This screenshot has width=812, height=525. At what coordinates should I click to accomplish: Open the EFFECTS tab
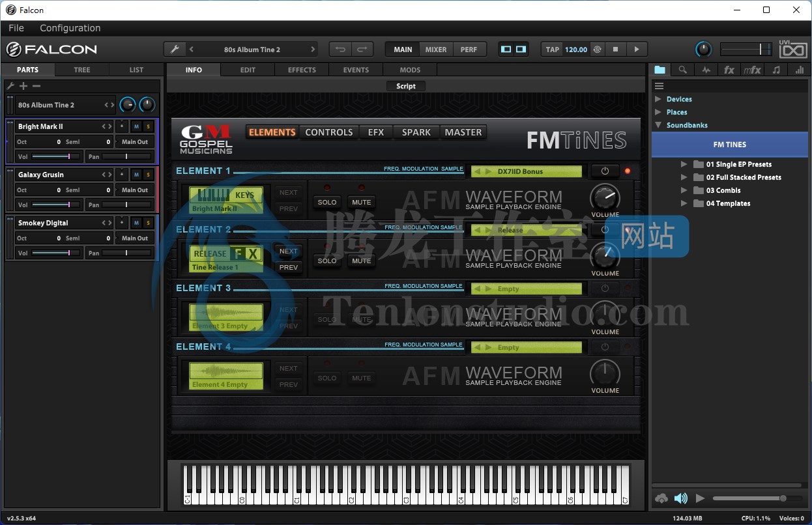[x=302, y=70]
